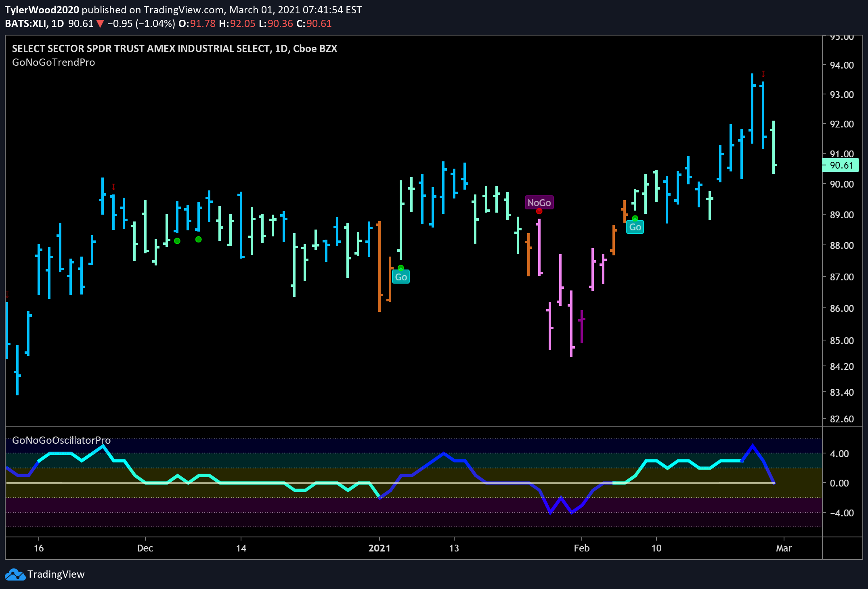Click the 2021 date axis label
This screenshot has height=589, width=868.
[x=379, y=548]
